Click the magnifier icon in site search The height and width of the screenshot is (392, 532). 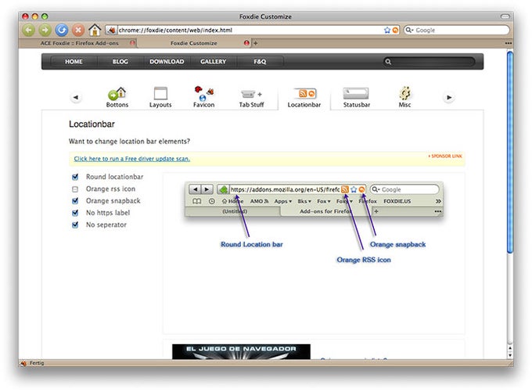click(x=388, y=62)
